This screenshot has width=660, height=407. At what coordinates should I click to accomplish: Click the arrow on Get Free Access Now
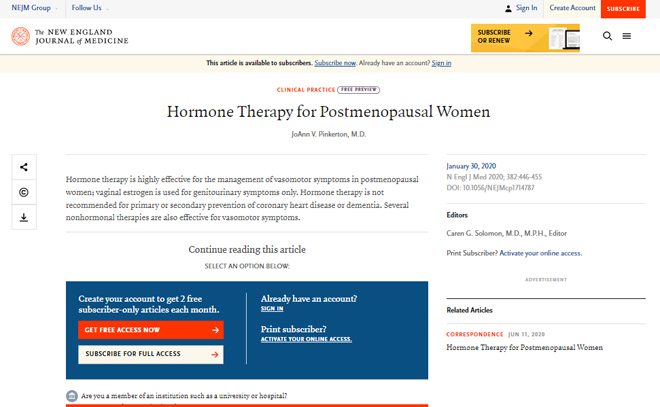pos(216,330)
